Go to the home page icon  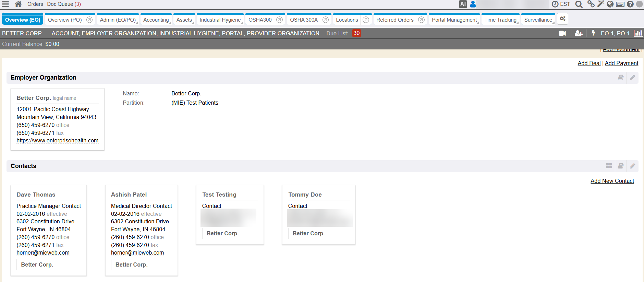pyautogui.click(x=18, y=4)
